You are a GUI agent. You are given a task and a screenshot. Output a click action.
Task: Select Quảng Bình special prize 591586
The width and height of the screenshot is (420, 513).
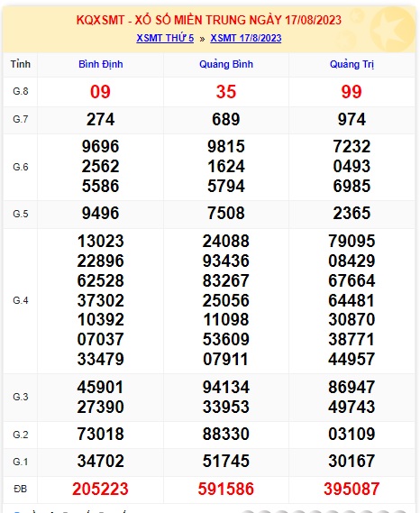(226, 490)
